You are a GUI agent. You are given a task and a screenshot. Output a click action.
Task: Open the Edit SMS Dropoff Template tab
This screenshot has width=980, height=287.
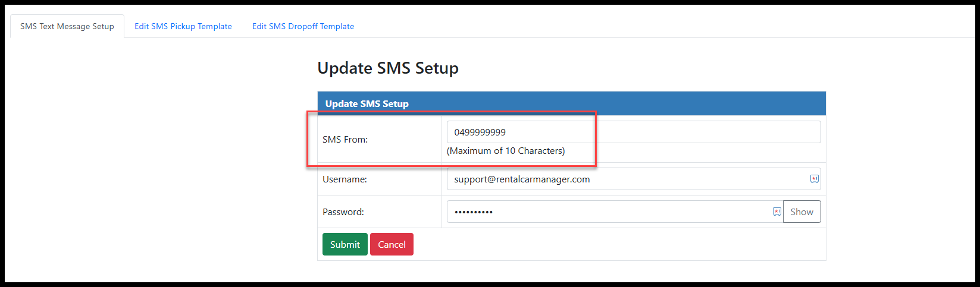click(x=303, y=26)
